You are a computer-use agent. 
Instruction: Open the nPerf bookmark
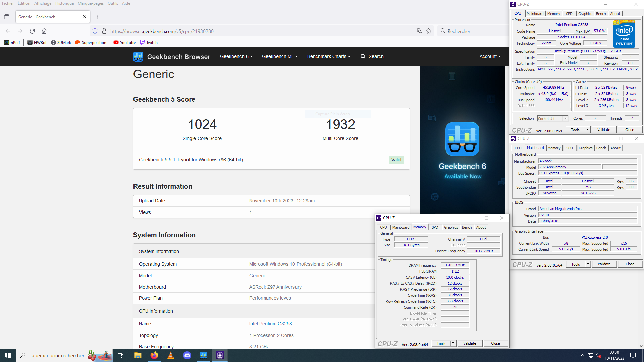[12, 43]
